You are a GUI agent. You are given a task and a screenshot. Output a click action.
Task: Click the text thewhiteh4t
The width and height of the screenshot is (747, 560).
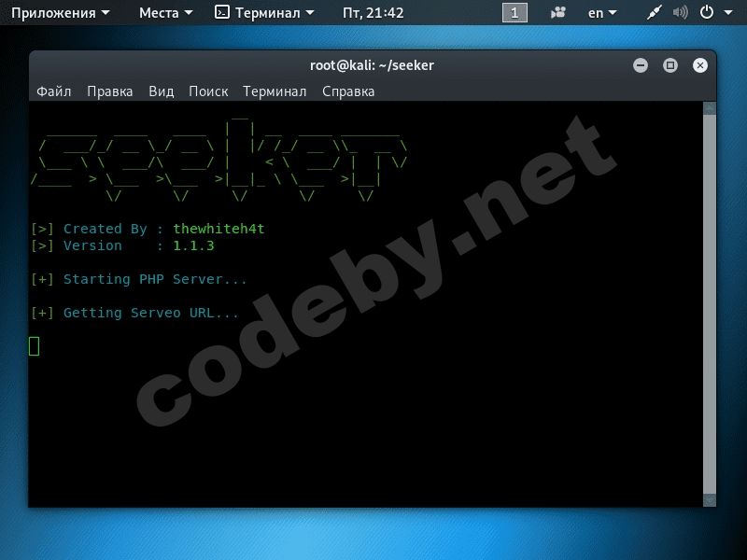[x=218, y=229]
